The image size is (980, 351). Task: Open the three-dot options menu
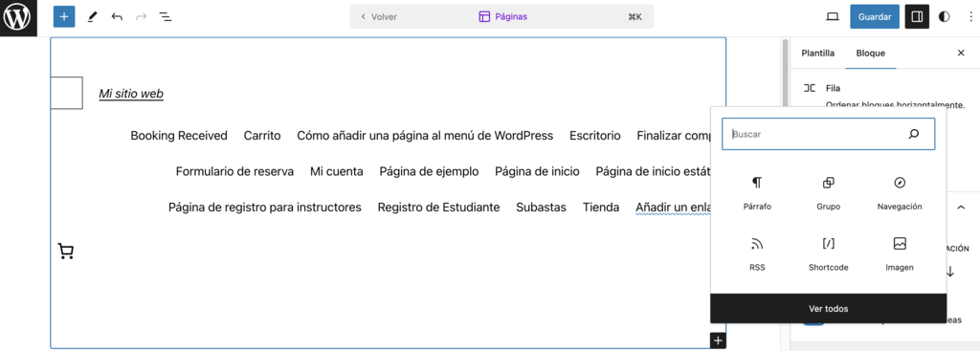click(970, 17)
